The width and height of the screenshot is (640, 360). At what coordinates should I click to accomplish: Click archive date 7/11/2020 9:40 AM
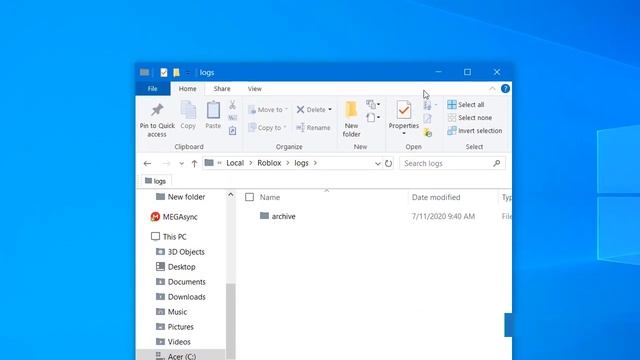443,216
